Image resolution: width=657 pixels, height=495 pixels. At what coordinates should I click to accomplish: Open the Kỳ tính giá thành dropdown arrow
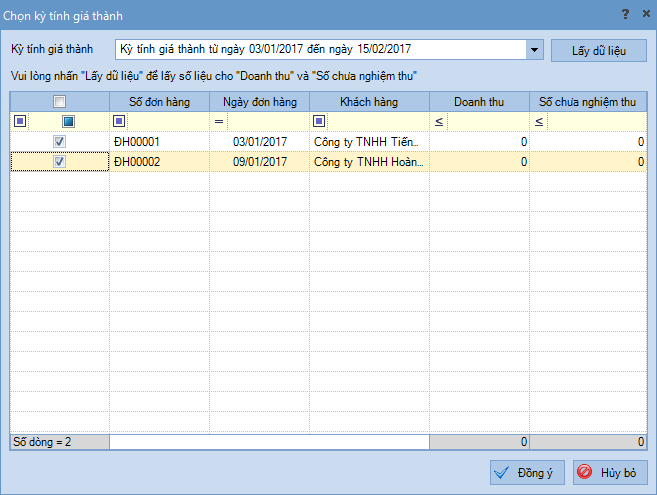(x=533, y=48)
